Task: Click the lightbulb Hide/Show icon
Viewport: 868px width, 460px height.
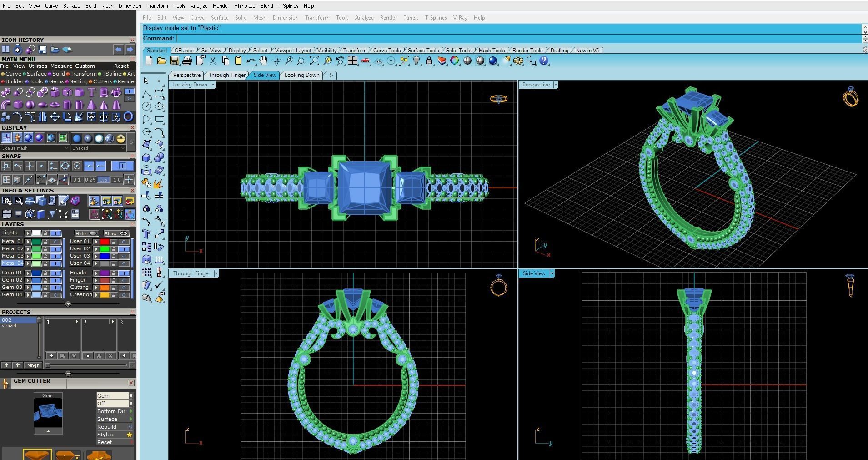Action: click(x=416, y=61)
